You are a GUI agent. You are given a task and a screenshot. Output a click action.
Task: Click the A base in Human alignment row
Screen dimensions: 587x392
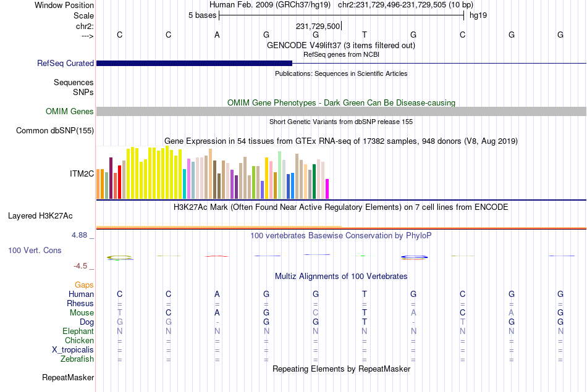[217, 294]
